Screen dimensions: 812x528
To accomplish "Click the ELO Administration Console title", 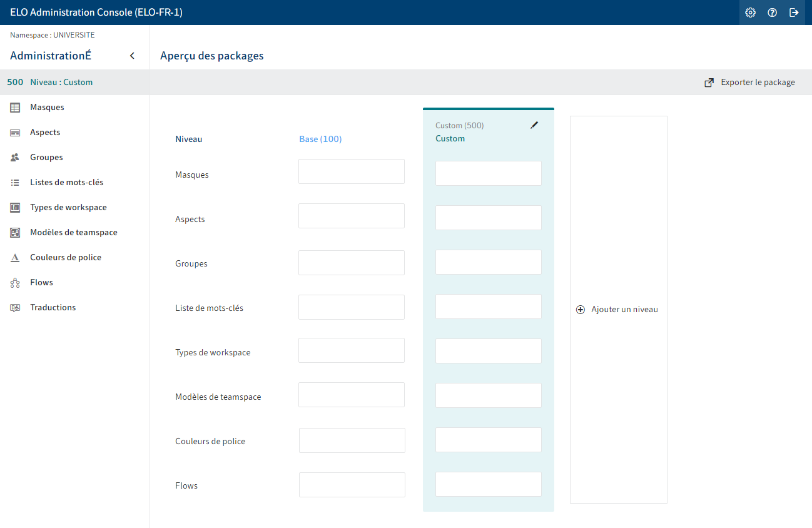I will coord(96,13).
